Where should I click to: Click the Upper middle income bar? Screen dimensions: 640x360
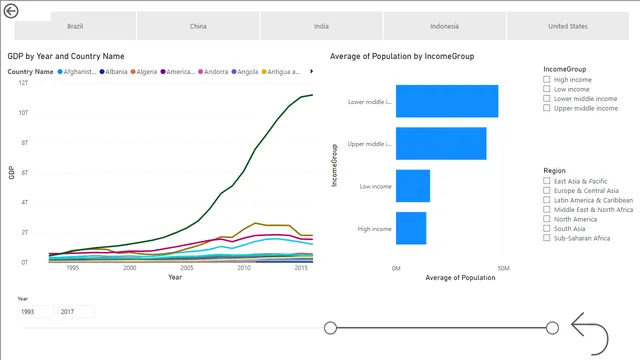pos(441,144)
